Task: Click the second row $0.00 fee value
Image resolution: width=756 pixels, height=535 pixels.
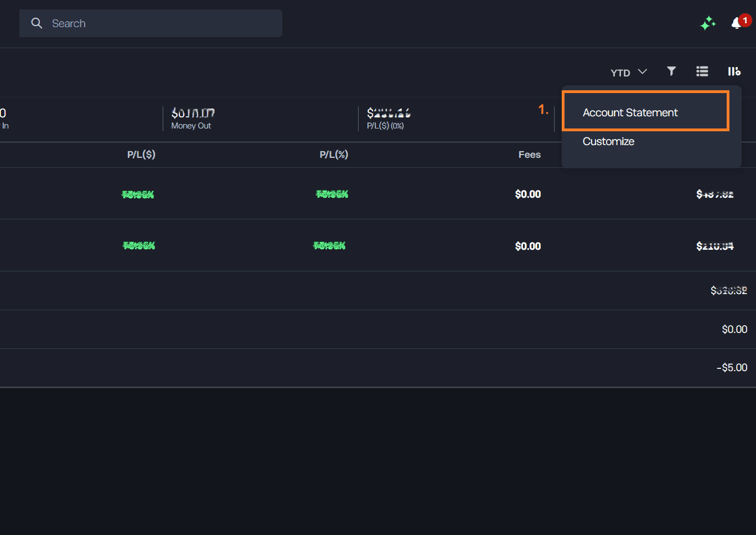Action: coord(528,246)
